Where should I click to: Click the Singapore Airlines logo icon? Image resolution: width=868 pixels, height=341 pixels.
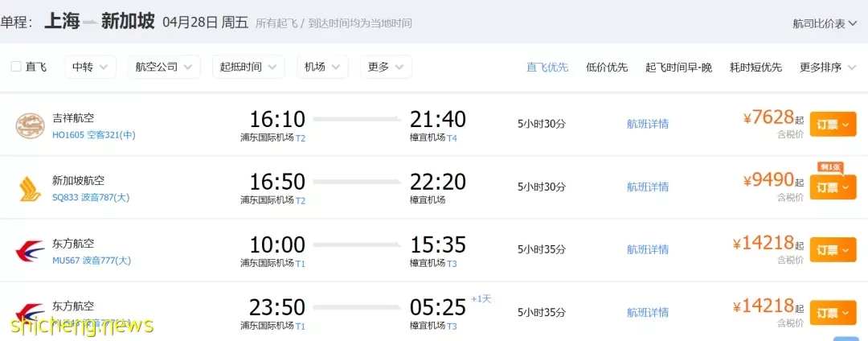coord(31,188)
